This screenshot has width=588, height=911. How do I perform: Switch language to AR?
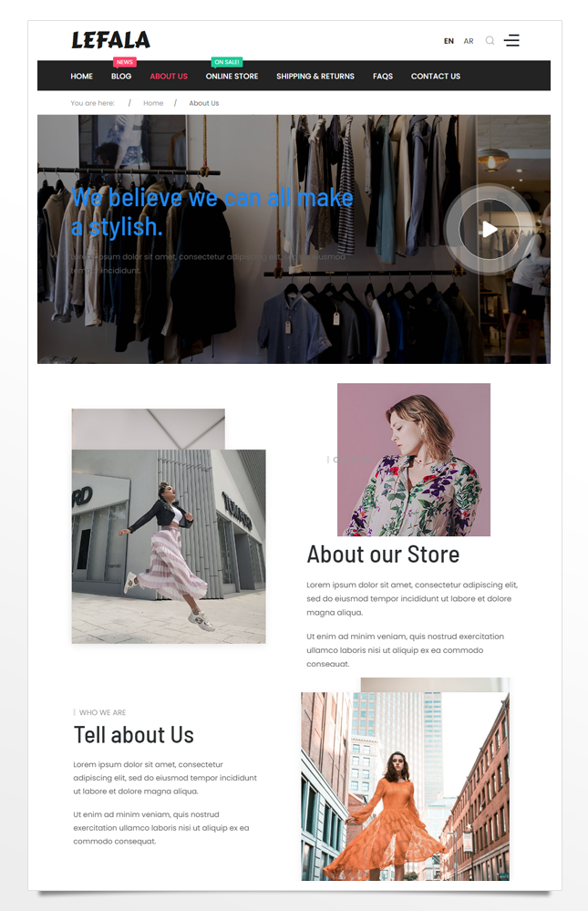click(469, 41)
